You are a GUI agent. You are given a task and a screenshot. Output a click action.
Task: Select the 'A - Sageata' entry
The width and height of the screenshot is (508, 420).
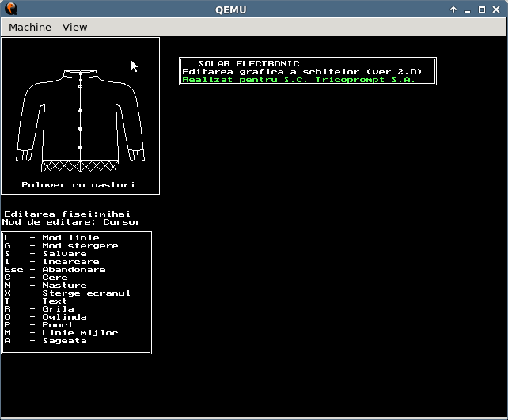[x=45, y=341]
